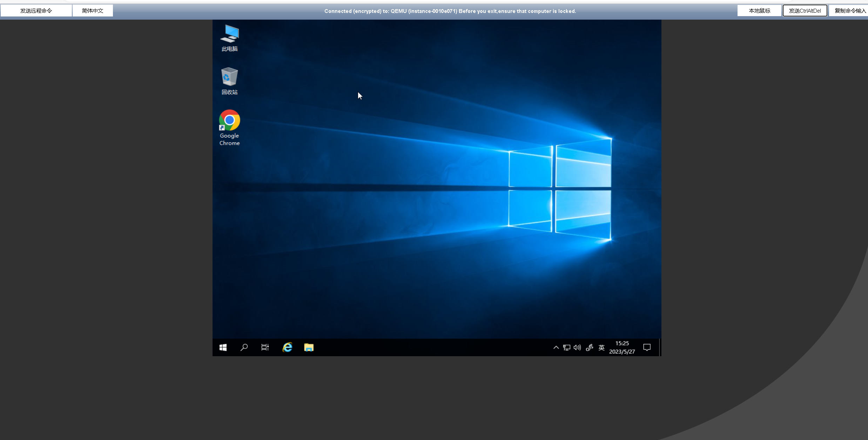Select the Google Chrome desktop shortcut

click(x=229, y=128)
